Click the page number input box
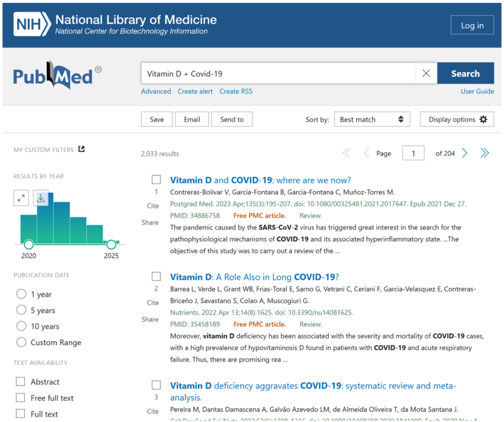The width and height of the screenshot is (504, 422). [x=413, y=153]
